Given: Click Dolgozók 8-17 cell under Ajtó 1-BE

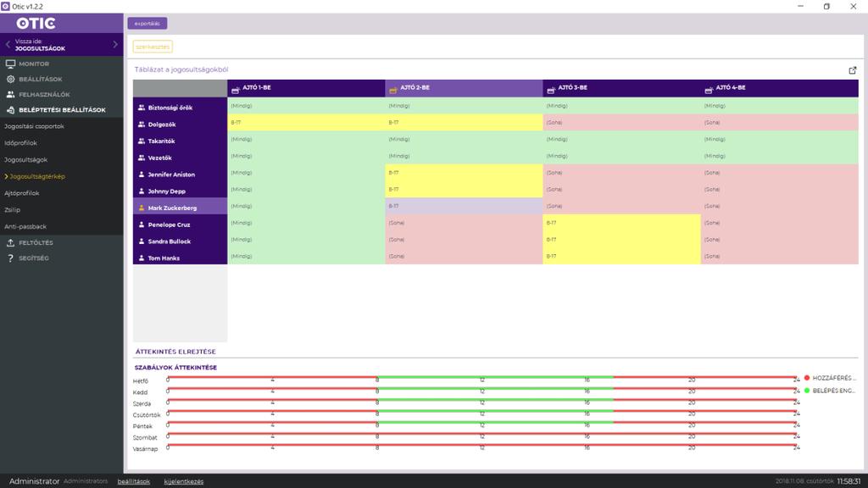Looking at the screenshot, I should pos(306,122).
